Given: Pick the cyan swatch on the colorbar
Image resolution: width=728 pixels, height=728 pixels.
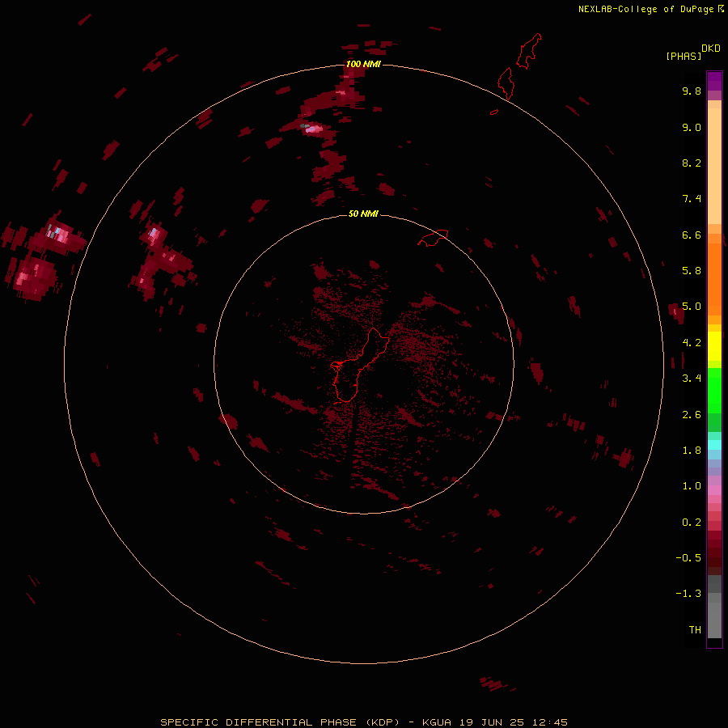Looking at the screenshot, I should [x=714, y=445].
